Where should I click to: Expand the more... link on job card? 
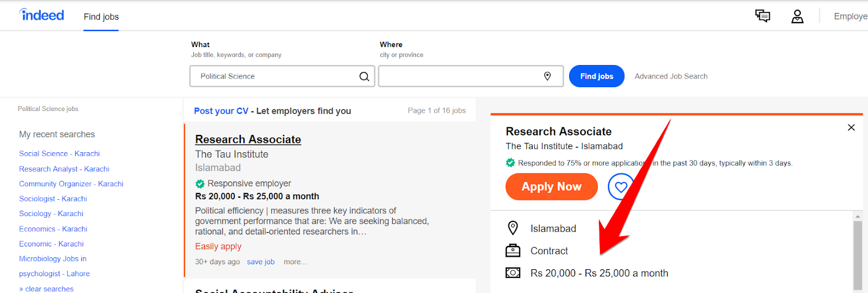point(295,262)
